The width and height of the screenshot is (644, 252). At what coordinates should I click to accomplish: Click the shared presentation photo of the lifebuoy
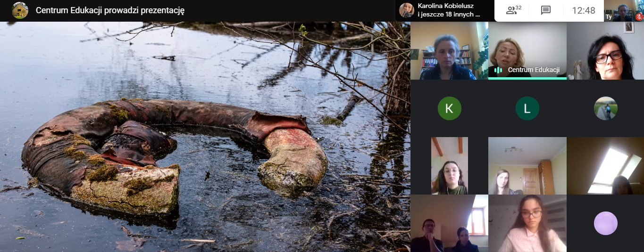coord(205,137)
